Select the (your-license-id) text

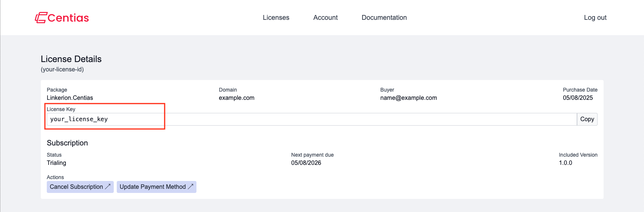coord(62,70)
